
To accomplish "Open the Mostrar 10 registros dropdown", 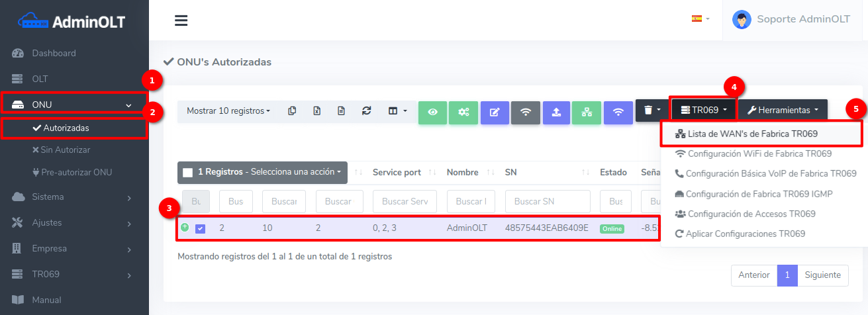I will tap(228, 111).
